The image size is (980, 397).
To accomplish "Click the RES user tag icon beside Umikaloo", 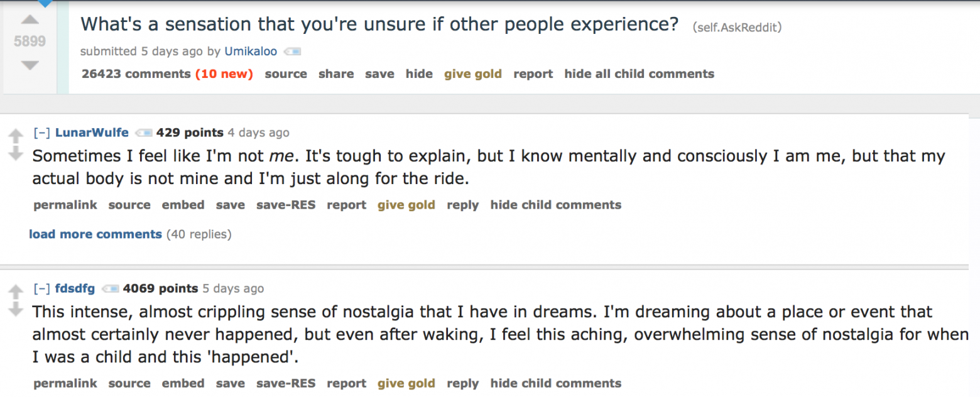I will (x=291, y=52).
